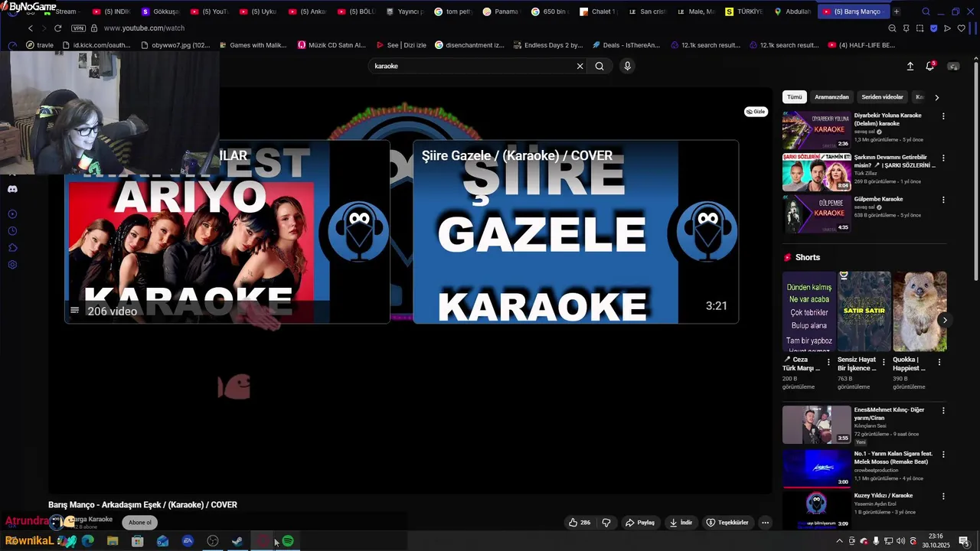This screenshot has width=980, height=551.
Task: Open browser search icon at top right
Action: 926,11
